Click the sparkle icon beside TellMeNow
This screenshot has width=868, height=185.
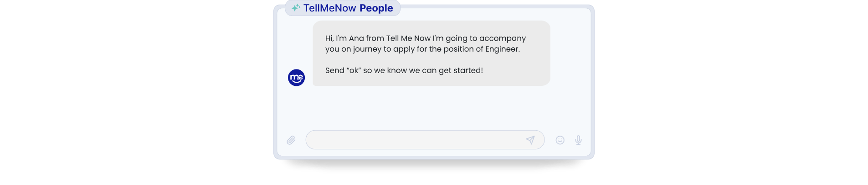[x=296, y=8]
